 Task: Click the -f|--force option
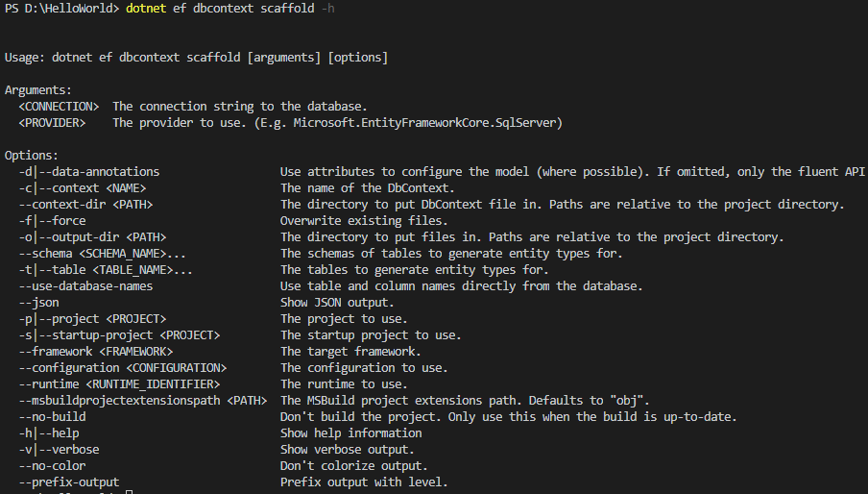(52, 220)
